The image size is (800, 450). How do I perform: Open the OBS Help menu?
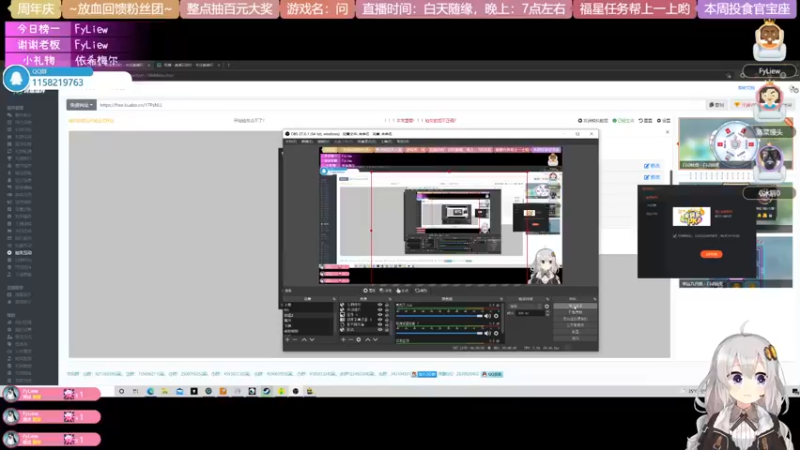pyautogui.click(x=403, y=141)
